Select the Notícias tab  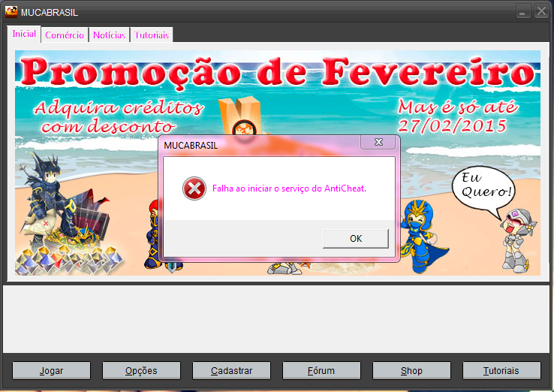click(110, 35)
